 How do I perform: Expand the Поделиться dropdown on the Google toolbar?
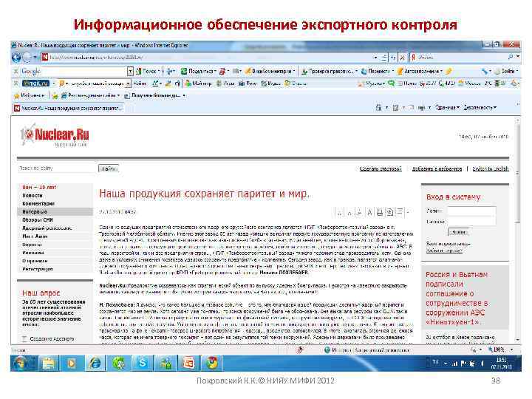click(x=215, y=71)
